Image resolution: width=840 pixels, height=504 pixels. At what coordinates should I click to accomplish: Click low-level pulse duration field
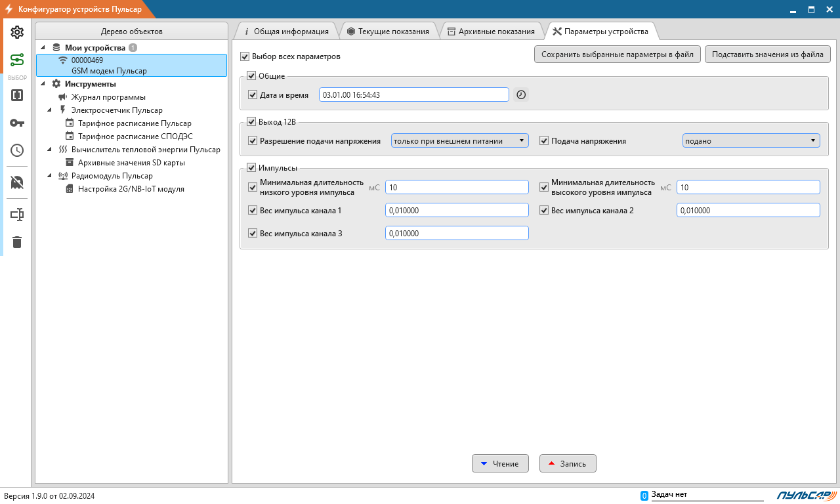click(457, 187)
